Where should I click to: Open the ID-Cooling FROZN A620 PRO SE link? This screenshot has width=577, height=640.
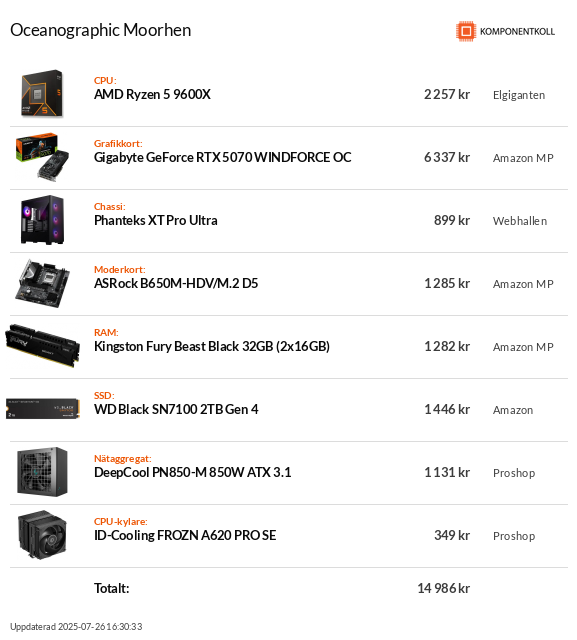coord(185,535)
